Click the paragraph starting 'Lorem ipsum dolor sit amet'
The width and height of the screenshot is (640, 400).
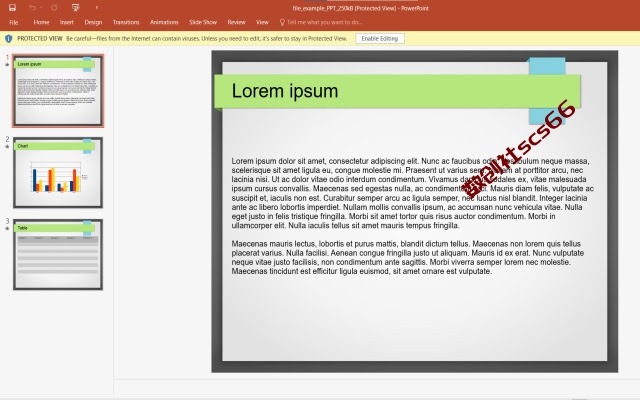pyautogui.click(x=413, y=193)
